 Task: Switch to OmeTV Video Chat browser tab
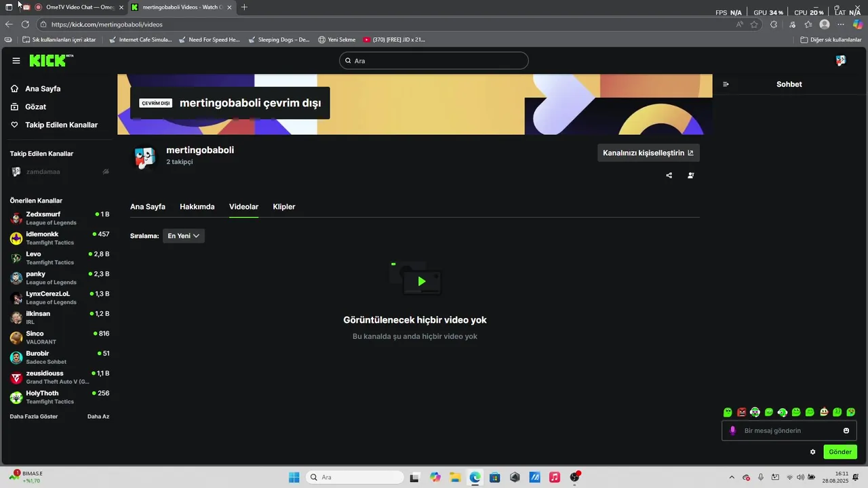(79, 7)
